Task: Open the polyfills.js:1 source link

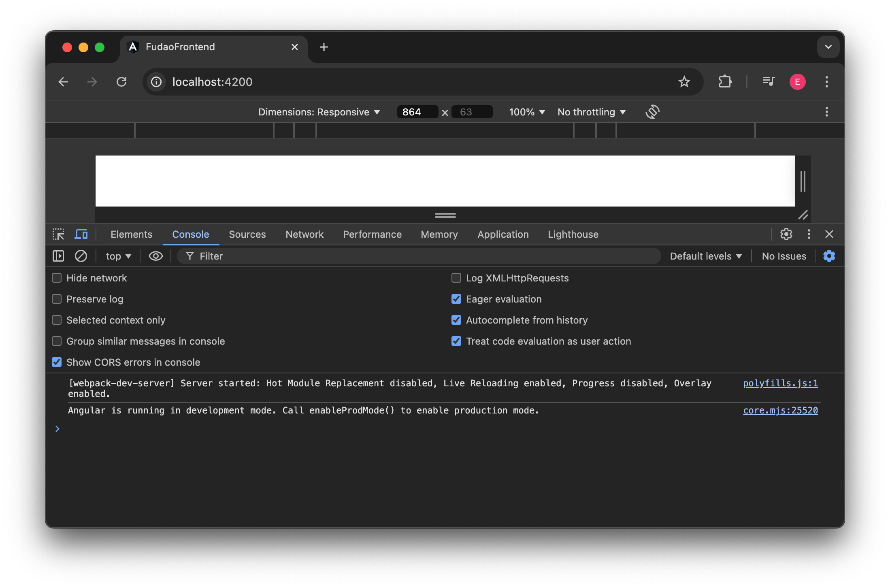Action: pyautogui.click(x=780, y=383)
